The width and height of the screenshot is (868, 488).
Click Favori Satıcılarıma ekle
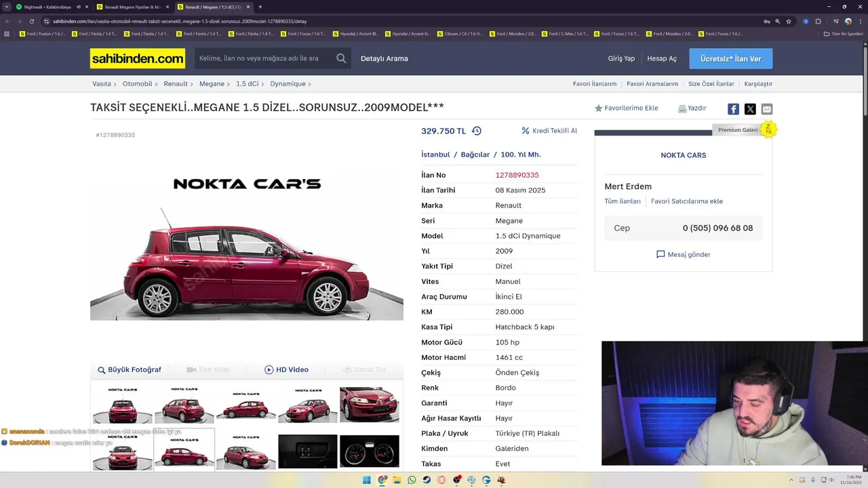pos(687,201)
